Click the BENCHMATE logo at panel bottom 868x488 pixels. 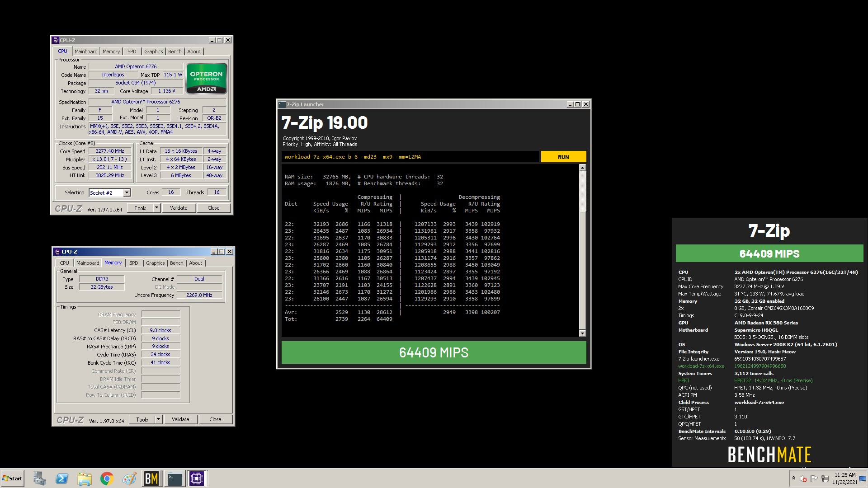pos(769,455)
